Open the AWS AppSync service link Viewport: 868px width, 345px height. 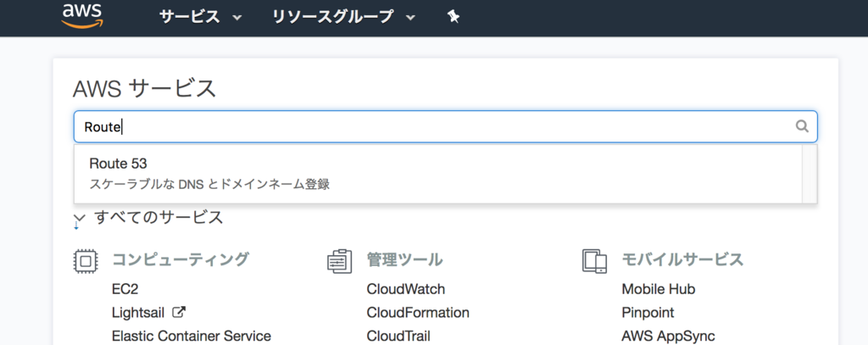(668, 337)
